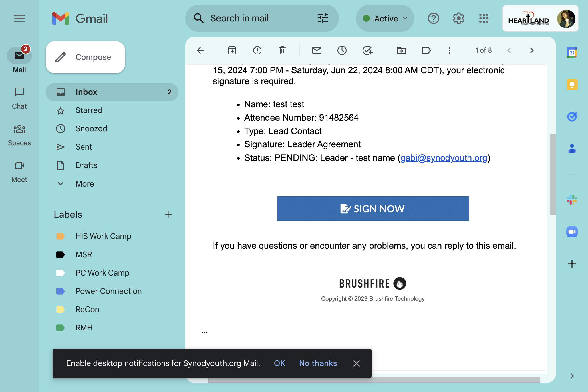The image size is (588, 392).
Task: Dismiss the notification banner with X
Action: point(357,363)
